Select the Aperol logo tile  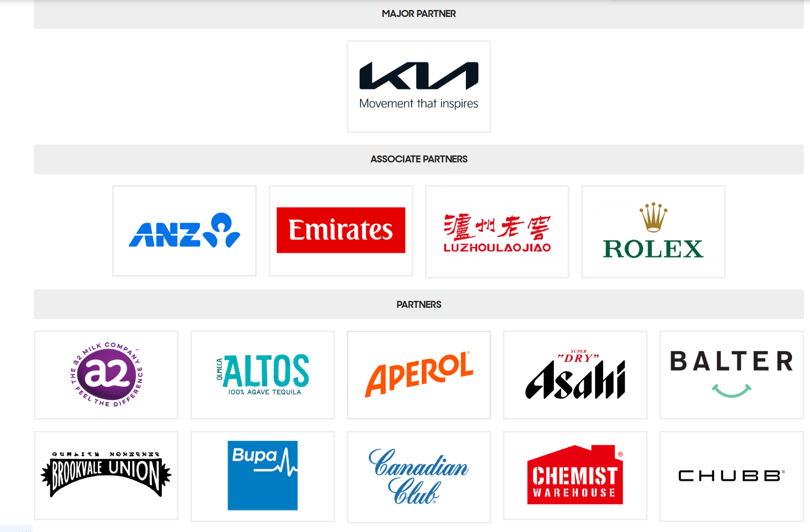pos(419,375)
